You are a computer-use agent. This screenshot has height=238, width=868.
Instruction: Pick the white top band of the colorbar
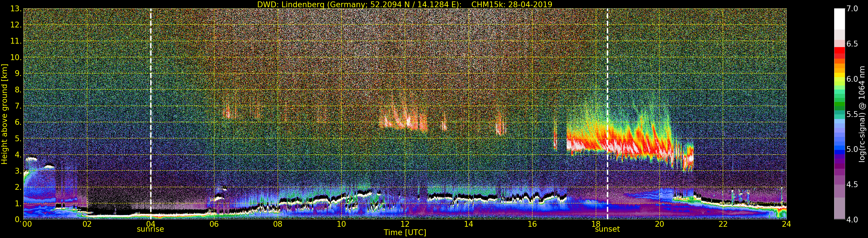click(x=839, y=19)
